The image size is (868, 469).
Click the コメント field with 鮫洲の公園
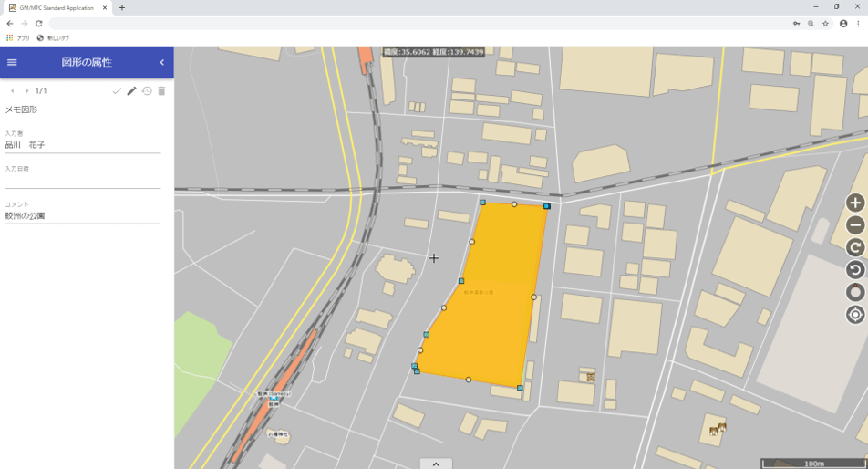(82, 216)
